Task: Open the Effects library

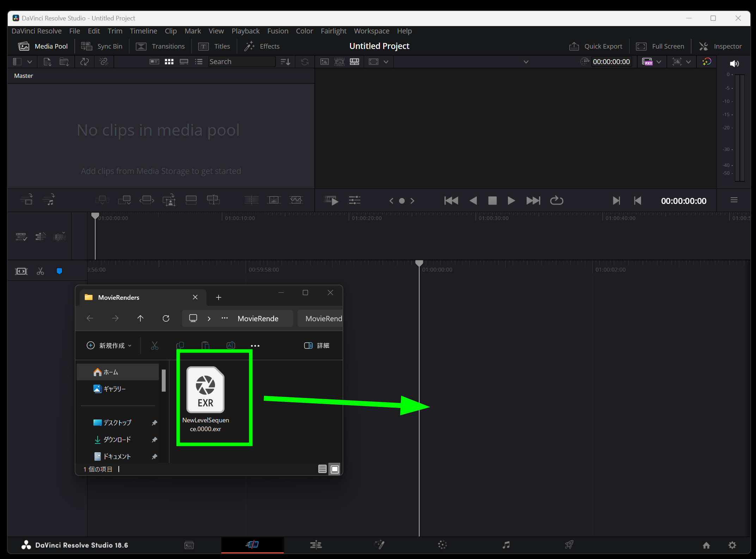Action: 262,46
